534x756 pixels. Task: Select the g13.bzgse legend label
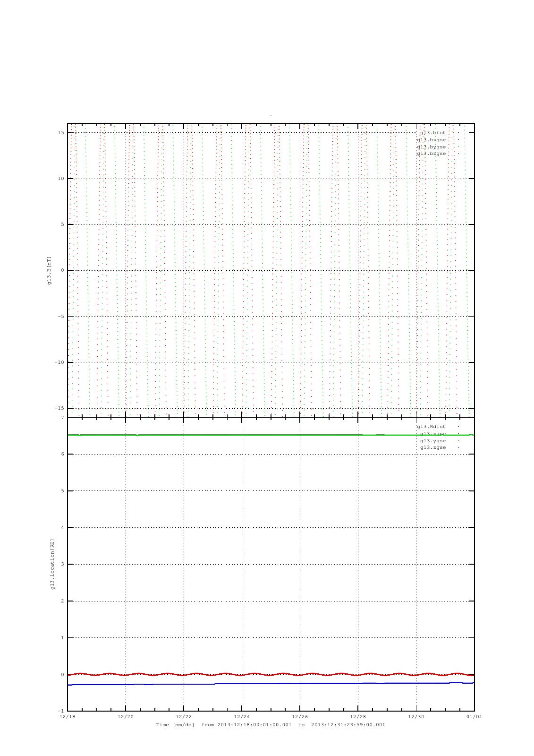[x=431, y=154]
